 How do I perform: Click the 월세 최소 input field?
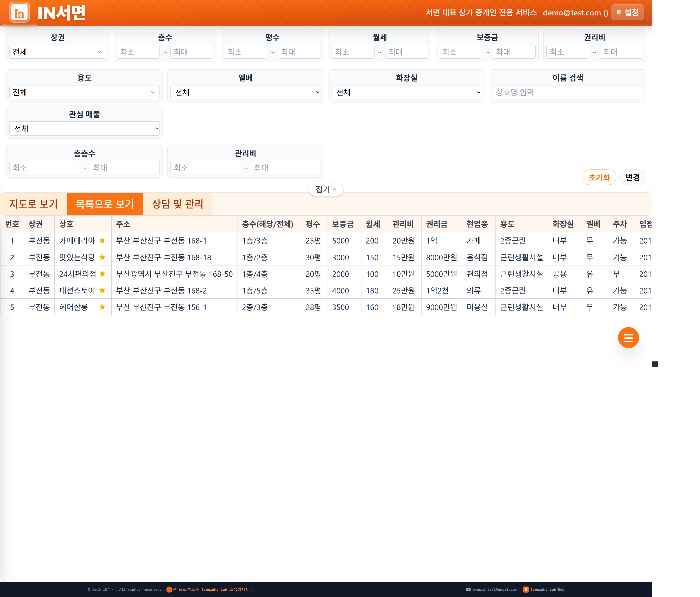(353, 52)
